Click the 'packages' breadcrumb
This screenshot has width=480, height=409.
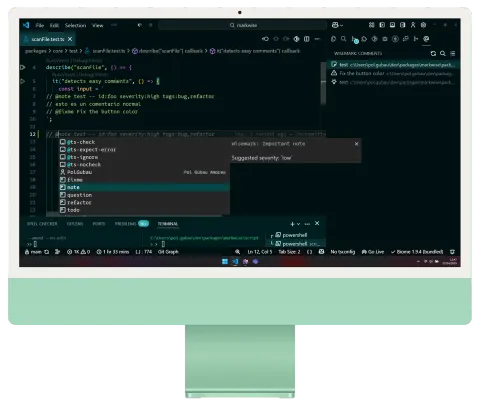pyautogui.click(x=36, y=51)
